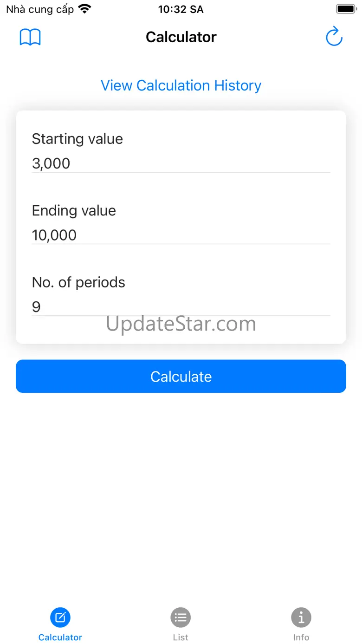Tap the Starting value label
362x644 pixels.
pyautogui.click(x=78, y=139)
